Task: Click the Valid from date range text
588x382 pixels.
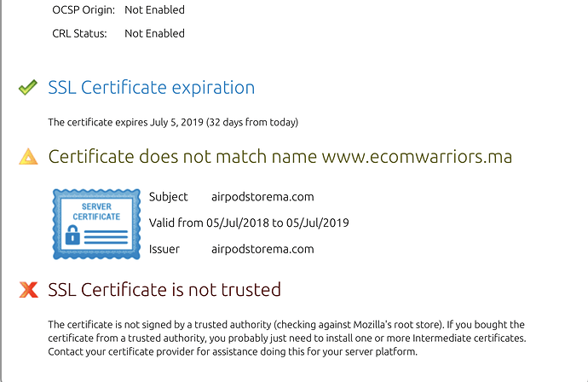Action: pyautogui.click(x=249, y=223)
